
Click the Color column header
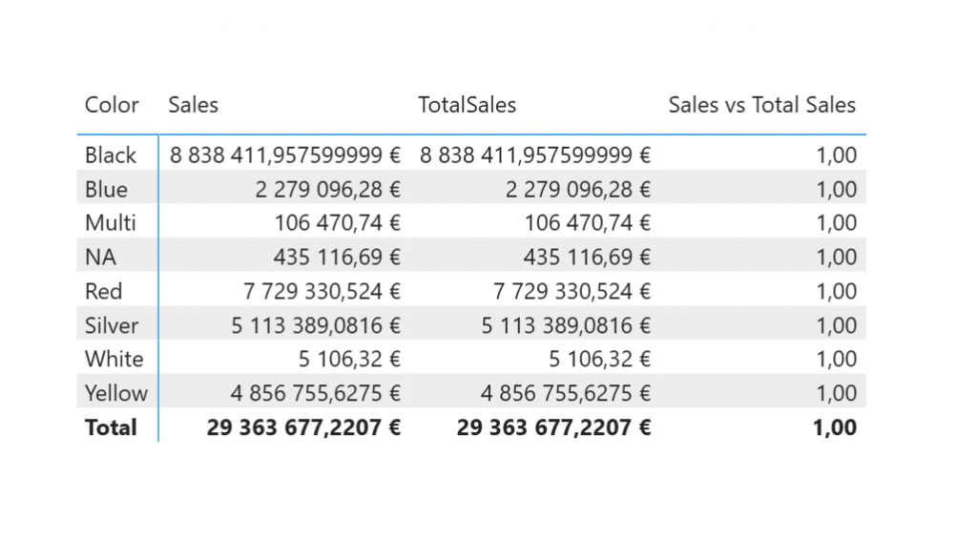point(112,105)
